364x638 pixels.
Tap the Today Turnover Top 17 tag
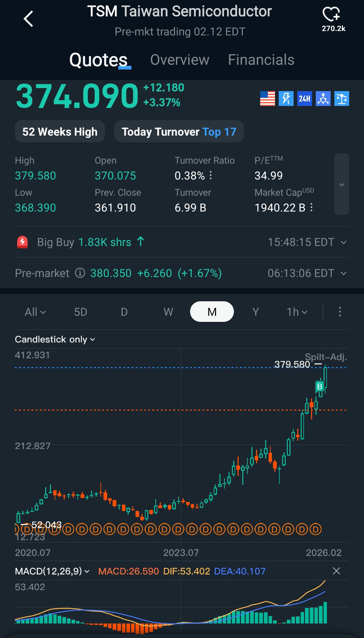point(179,132)
